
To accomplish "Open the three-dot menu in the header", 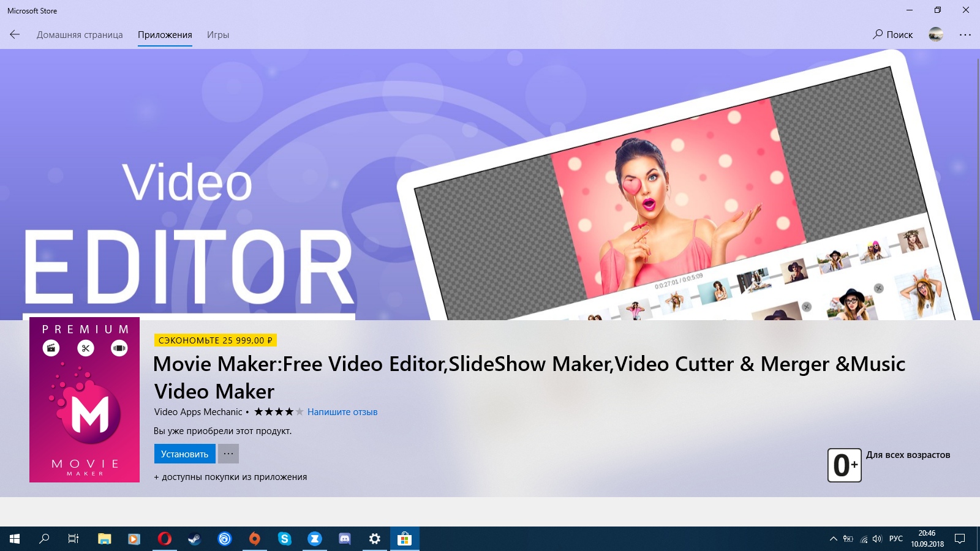I will pos(965,35).
